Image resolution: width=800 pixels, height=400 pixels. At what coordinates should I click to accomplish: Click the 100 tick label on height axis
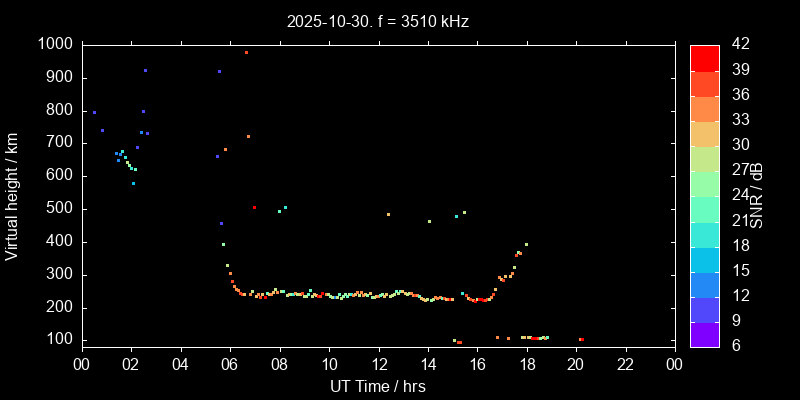click(59, 340)
